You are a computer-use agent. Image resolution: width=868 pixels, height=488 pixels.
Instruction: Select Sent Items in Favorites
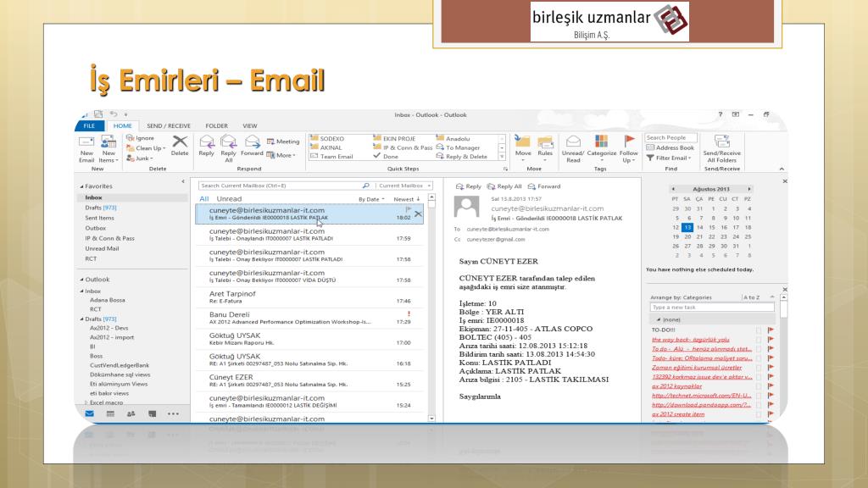tap(100, 218)
